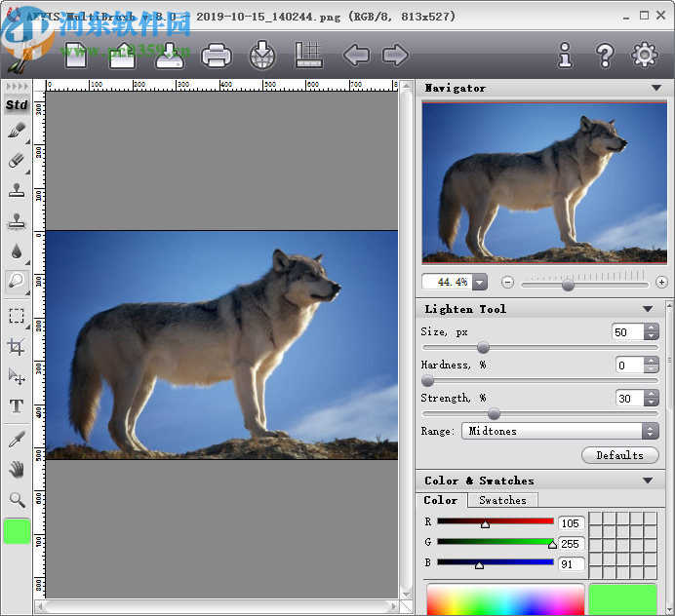
Task: Expand the toolbox with the arrows strip
Action: (x=18, y=87)
